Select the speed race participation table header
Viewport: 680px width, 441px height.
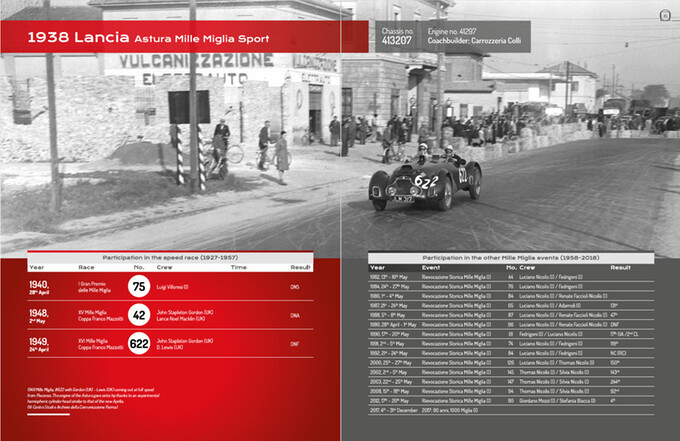click(x=168, y=258)
